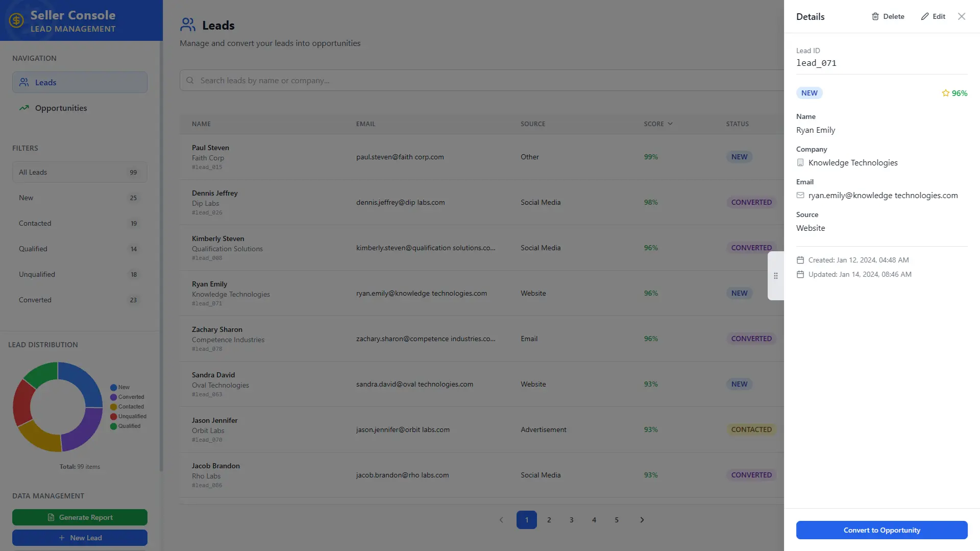
Task: Click the CONTACTED status badge for Jason Jennifer
Action: point(751,429)
